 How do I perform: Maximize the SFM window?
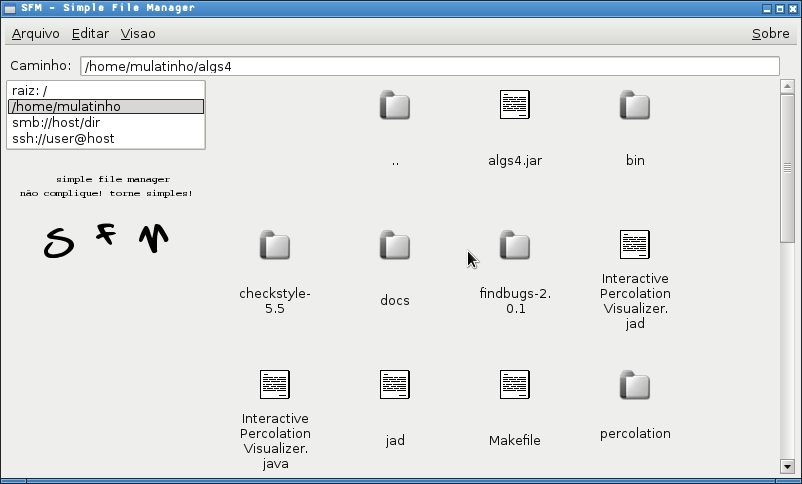point(780,9)
